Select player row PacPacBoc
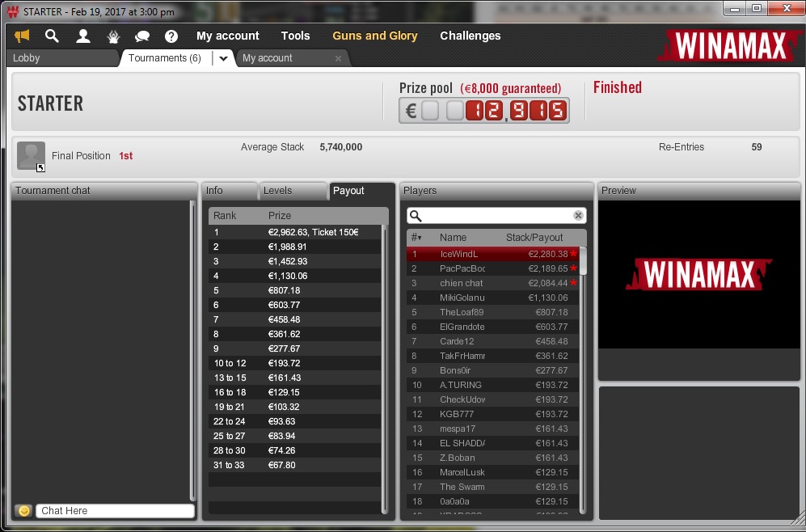 (x=493, y=268)
